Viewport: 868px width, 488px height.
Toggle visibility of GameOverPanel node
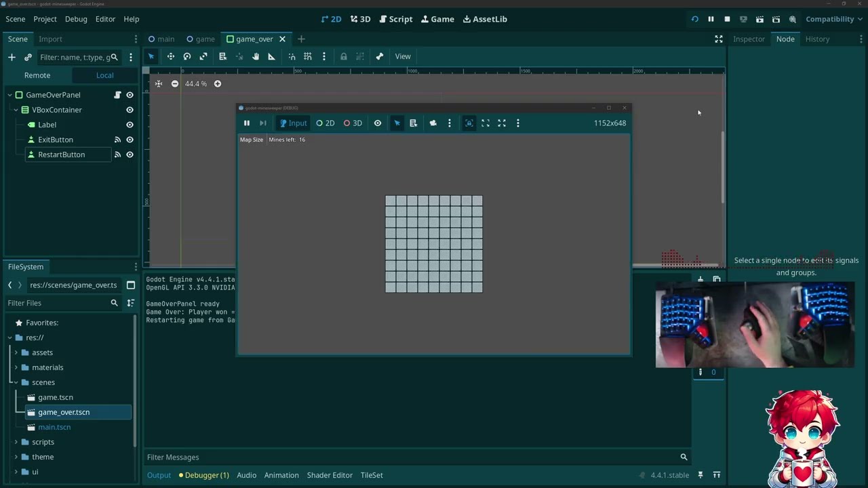click(x=130, y=95)
